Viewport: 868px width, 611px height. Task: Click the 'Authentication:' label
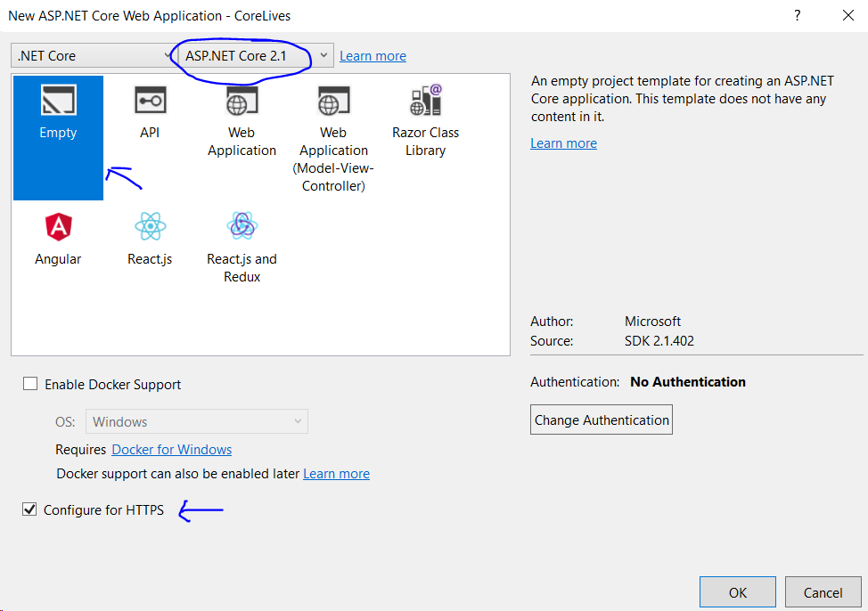(575, 382)
